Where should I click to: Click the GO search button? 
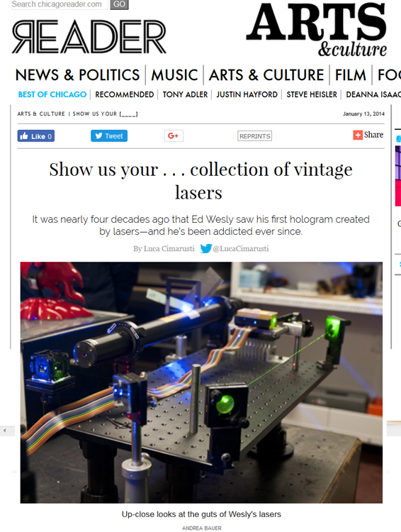click(119, 4)
